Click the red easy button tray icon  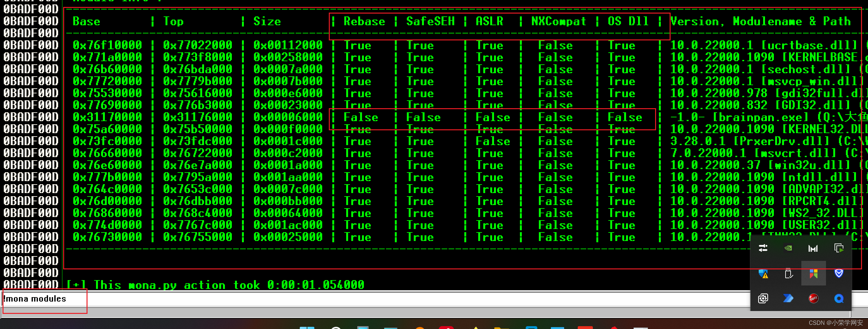point(813,298)
